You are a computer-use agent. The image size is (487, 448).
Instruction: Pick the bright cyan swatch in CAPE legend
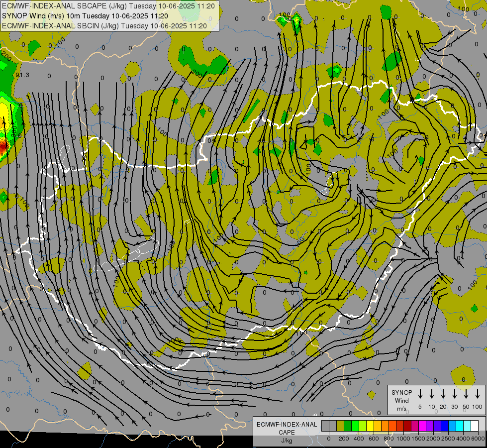tap(459, 426)
